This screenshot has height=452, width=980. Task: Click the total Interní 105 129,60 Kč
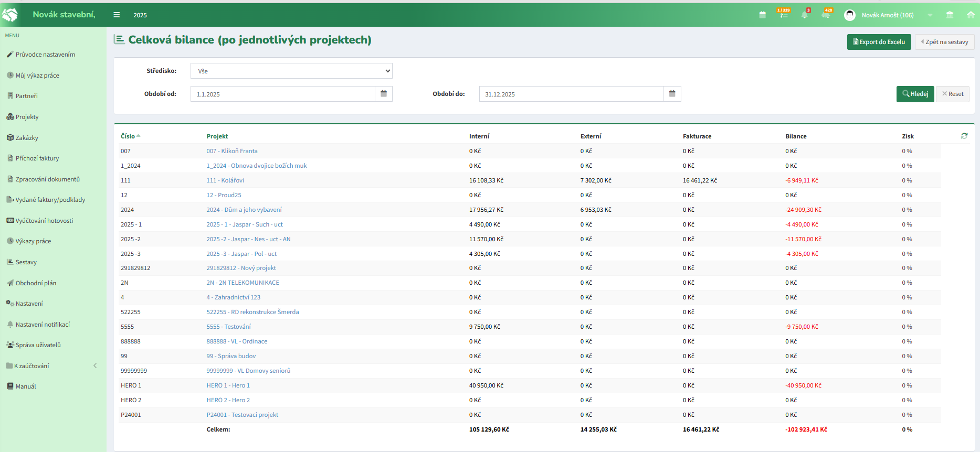coord(489,429)
